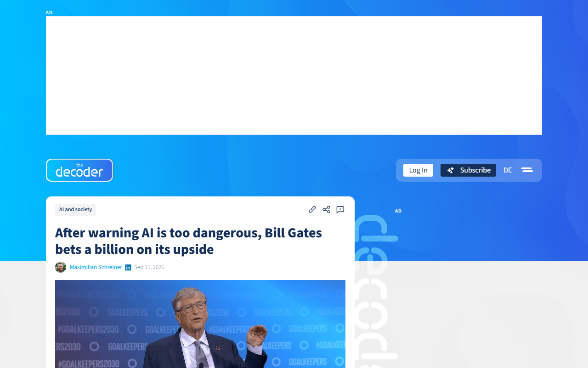
Task: Open the author's LinkedIn icon
Action: (x=128, y=267)
